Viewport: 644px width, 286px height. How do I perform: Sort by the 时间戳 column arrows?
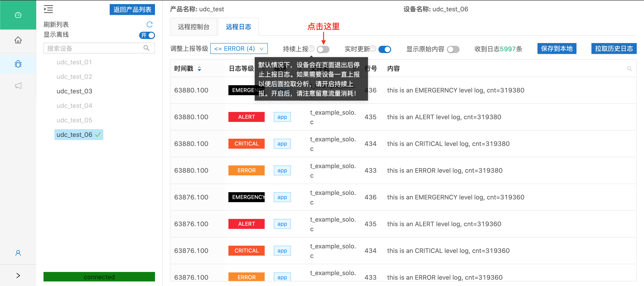pyautogui.click(x=199, y=68)
